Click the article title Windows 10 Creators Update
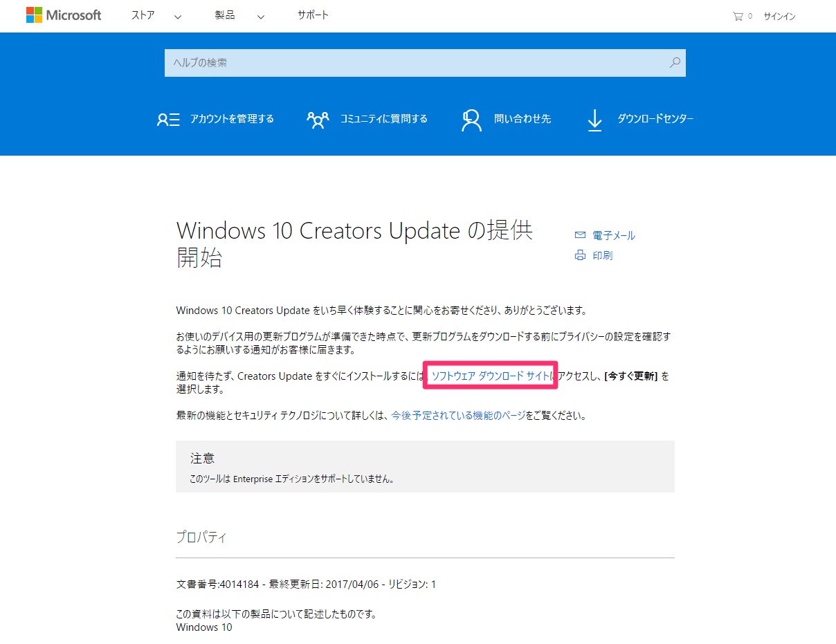The image size is (836, 644). (354, 243)
